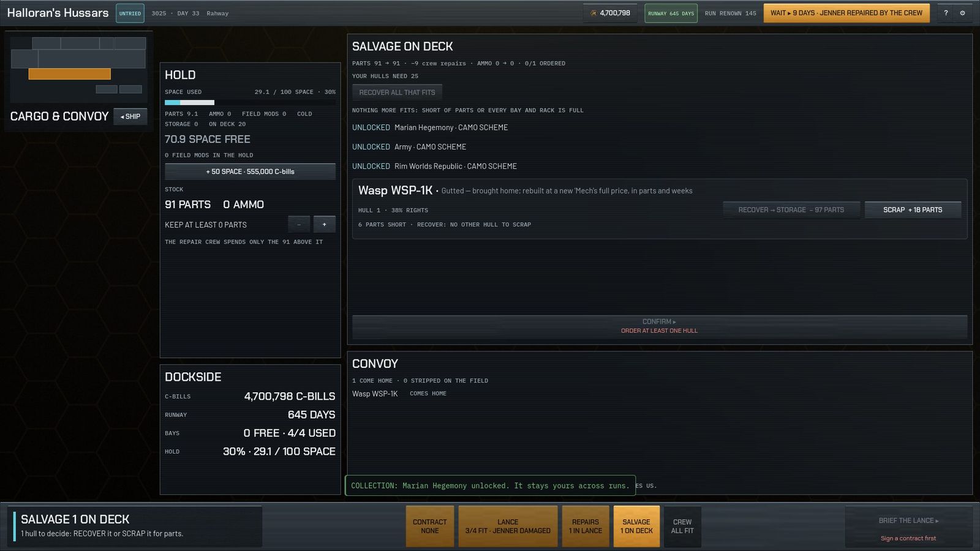Click the ORDER AT LEAST ONE HULL warning
980x551 pixels.
(659, 331)
